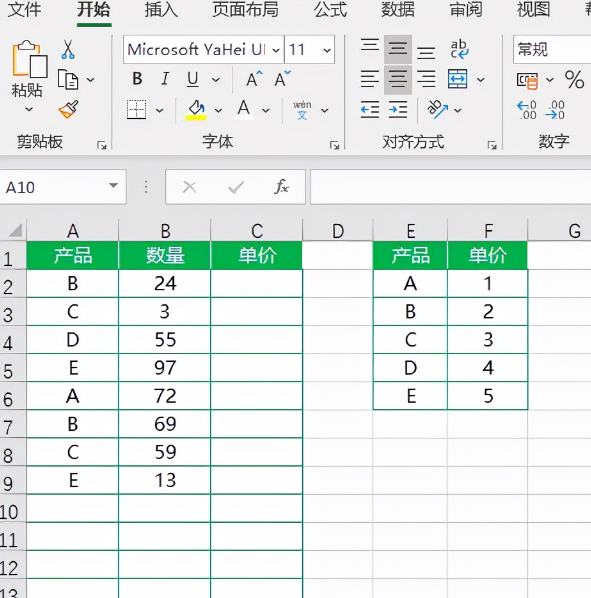Switch to 审阅 tab
The width and height of the screenshot is (591, 598).
pyautogui.click(x=466, y=10)
